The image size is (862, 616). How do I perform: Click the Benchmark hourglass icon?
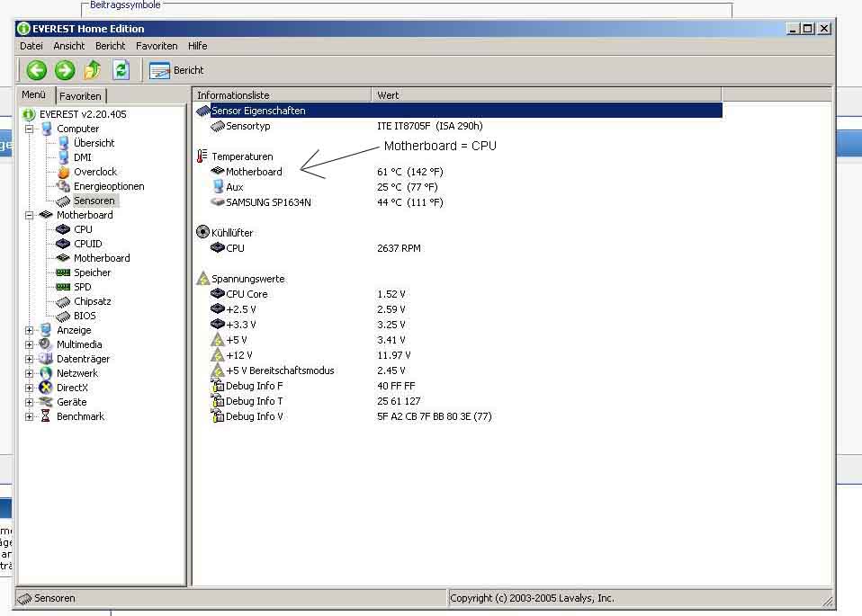tap(46, 416)
